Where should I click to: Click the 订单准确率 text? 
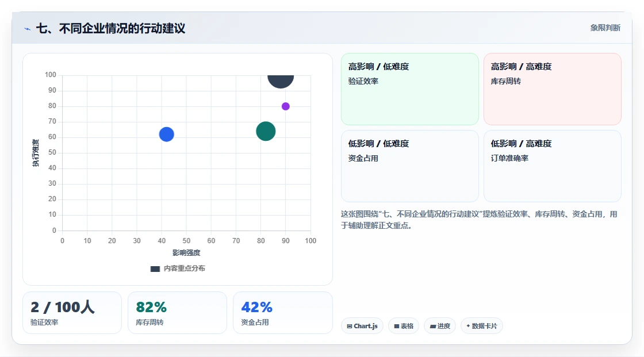[509, 158]
